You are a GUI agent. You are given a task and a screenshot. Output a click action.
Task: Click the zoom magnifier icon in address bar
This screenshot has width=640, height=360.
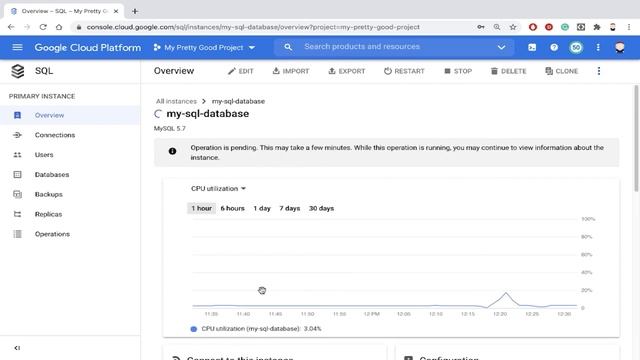coord(497,27)
